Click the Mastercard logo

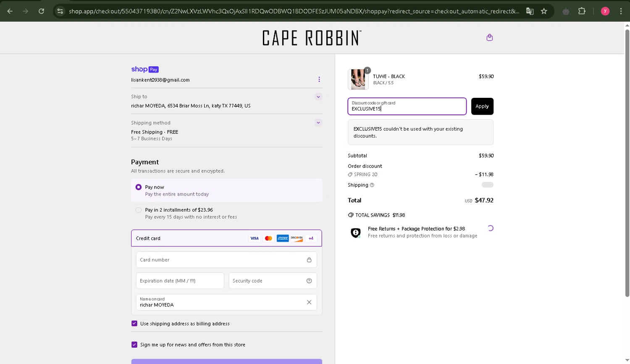[x=268, y=238]
